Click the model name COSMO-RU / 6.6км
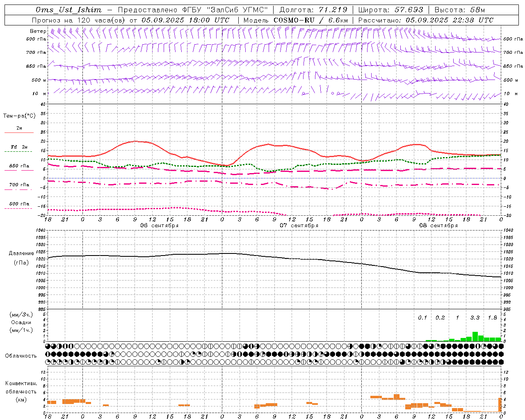This screenshot has width=525, height=420. [311, 20]
